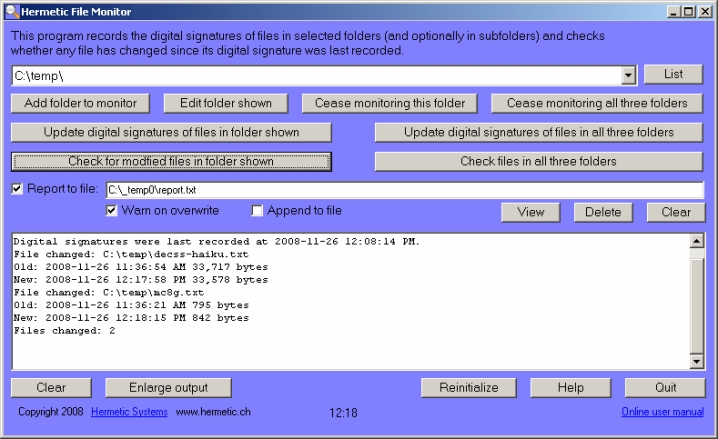This screenshot has width=718, height=439.
Task: Click the Hermetic File Monitor title bar icon
Action: point(11,10)
